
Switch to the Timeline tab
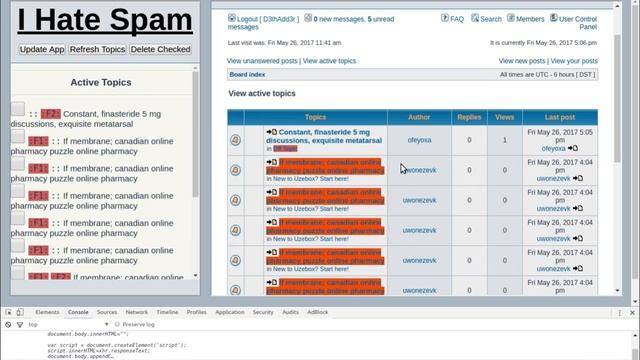click(167, 312)
